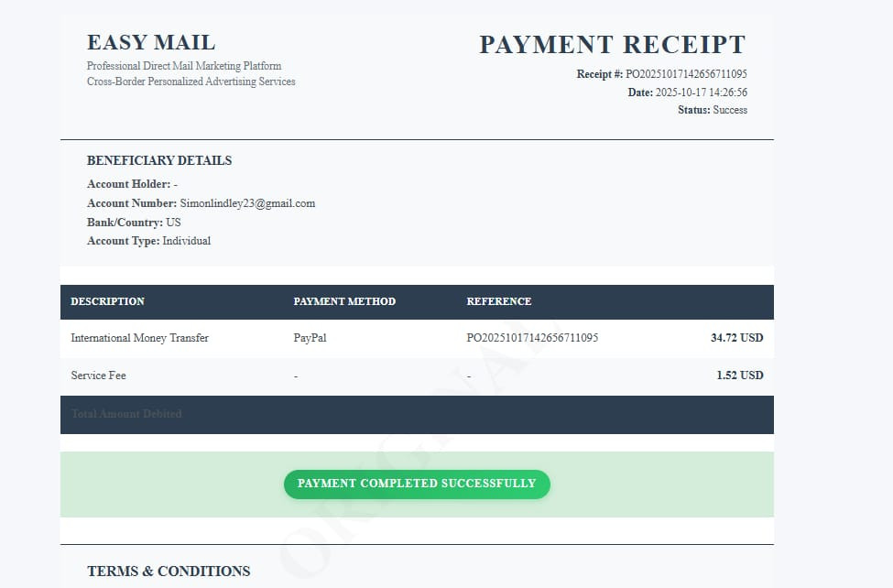Viewport: 893px width, 588px height.
Task: Click the PAYMENT METHOD column header
Action: click(x=344, y=301)
